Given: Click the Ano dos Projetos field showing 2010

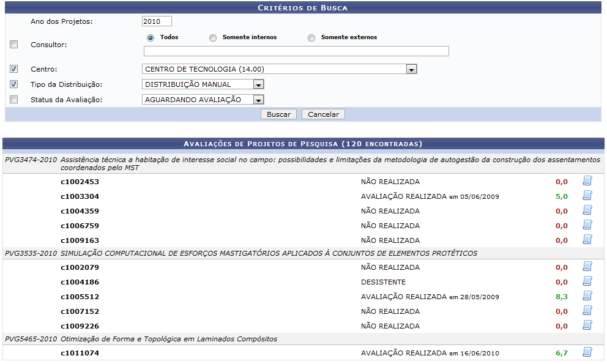Looking at the screenshot, I should click(156, 20).
